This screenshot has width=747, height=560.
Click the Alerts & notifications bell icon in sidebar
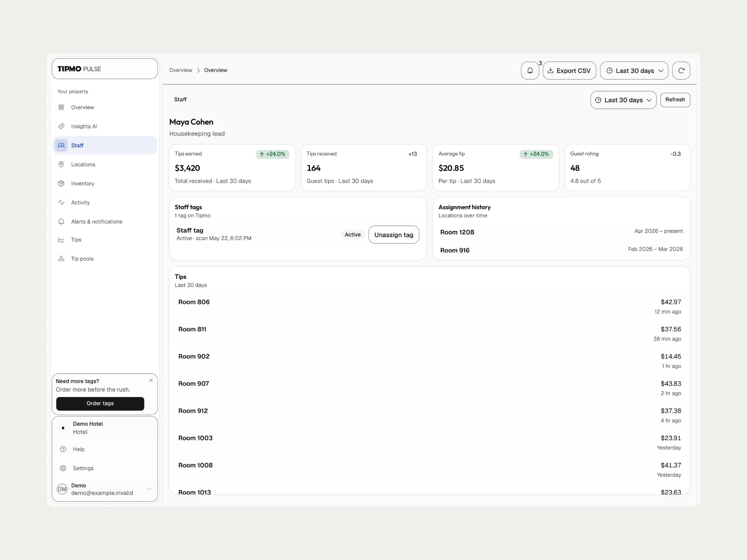[61, 222]
